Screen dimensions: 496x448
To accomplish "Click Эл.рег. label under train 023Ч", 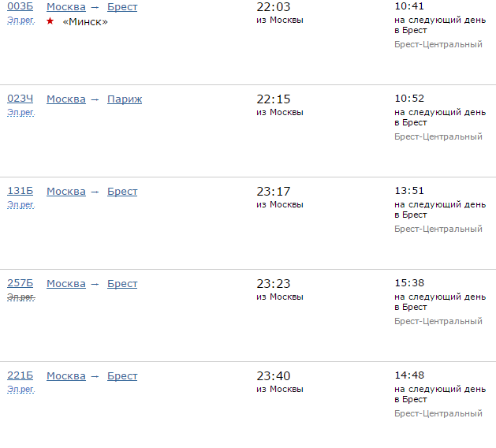I will coord(21,113).
